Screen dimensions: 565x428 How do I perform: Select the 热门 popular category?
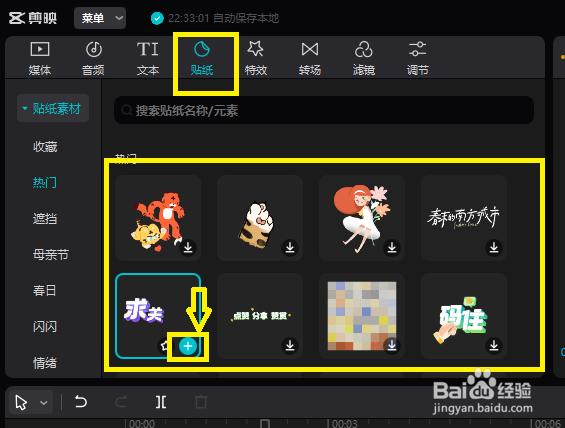pos(45,183)
